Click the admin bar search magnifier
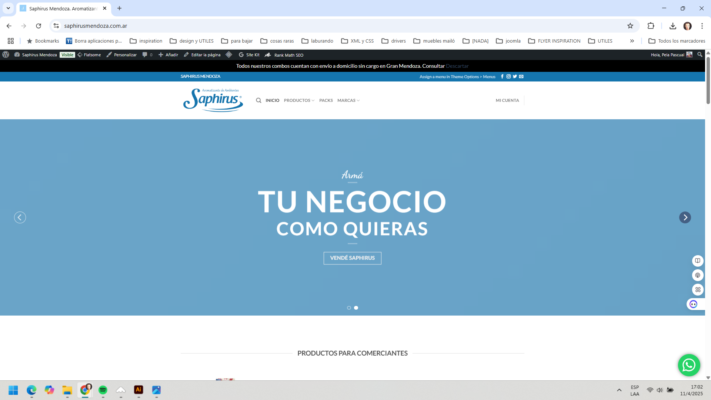The height and width of the screenshot is (400, 711). [700, 55]
